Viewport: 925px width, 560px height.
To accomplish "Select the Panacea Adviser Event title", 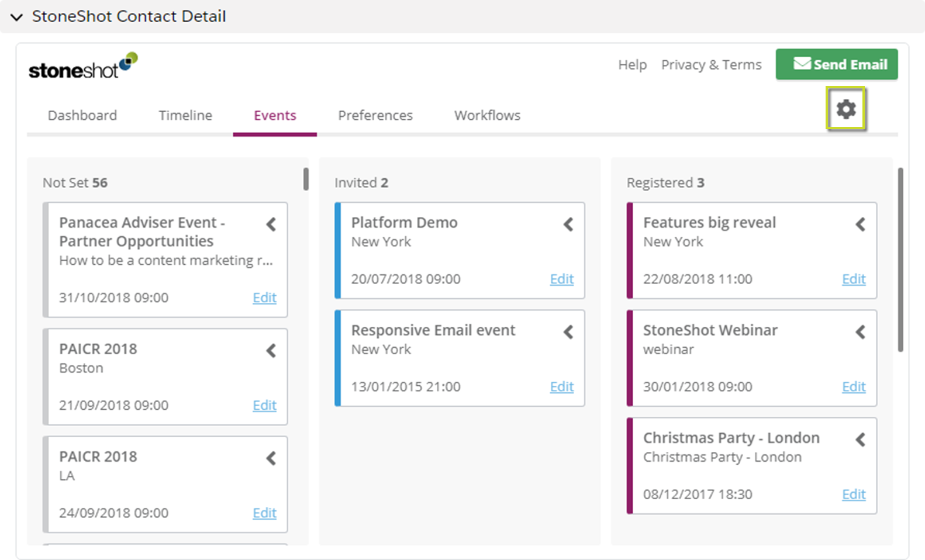I will [x=142, y=231].
